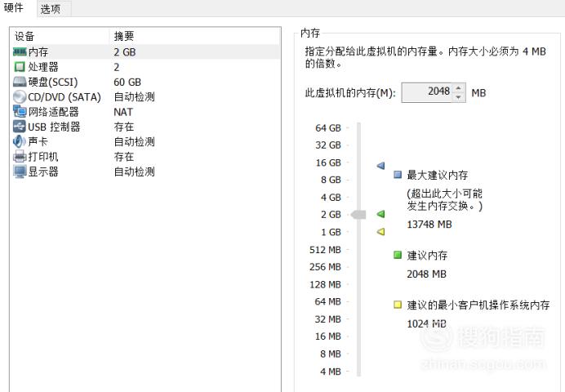Click the 8 GB slider scale label
This screenshot has height=392, width=565.
pyautogui.click(x=331, y=180)
